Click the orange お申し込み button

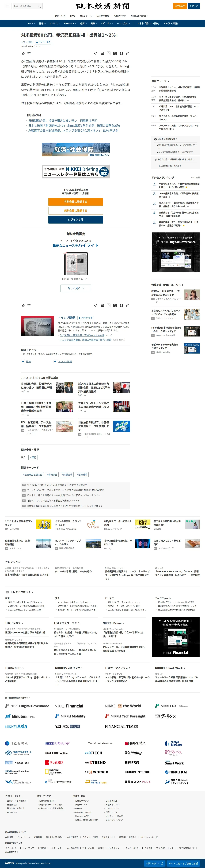point(180,6)
